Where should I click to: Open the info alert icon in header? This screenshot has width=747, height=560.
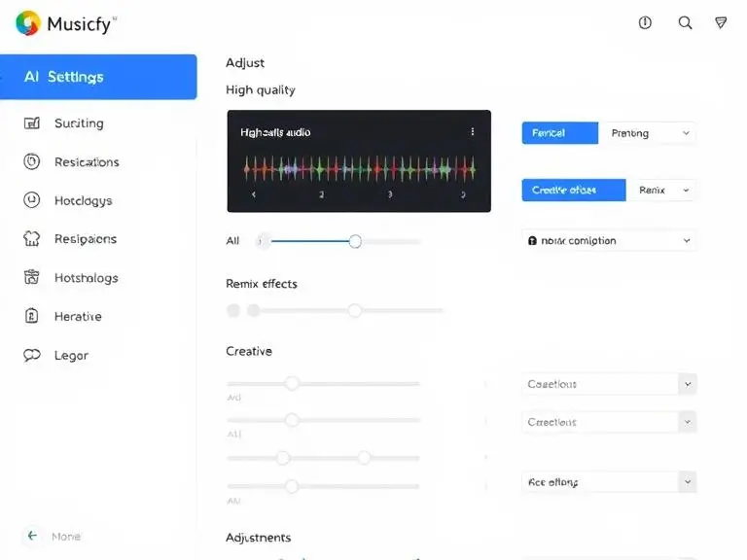pos(645,23)
